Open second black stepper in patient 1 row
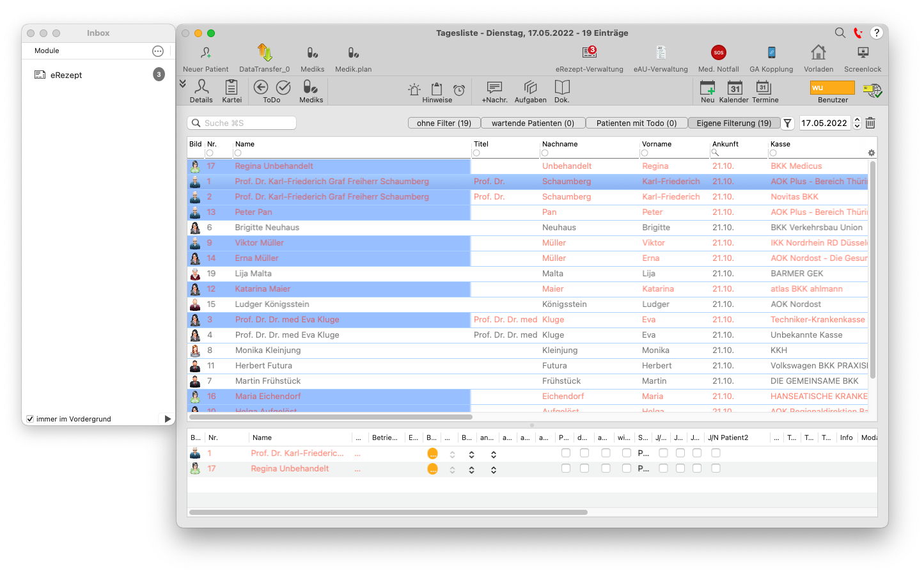Viewport: 924px width, 575px height. point(494,455)
